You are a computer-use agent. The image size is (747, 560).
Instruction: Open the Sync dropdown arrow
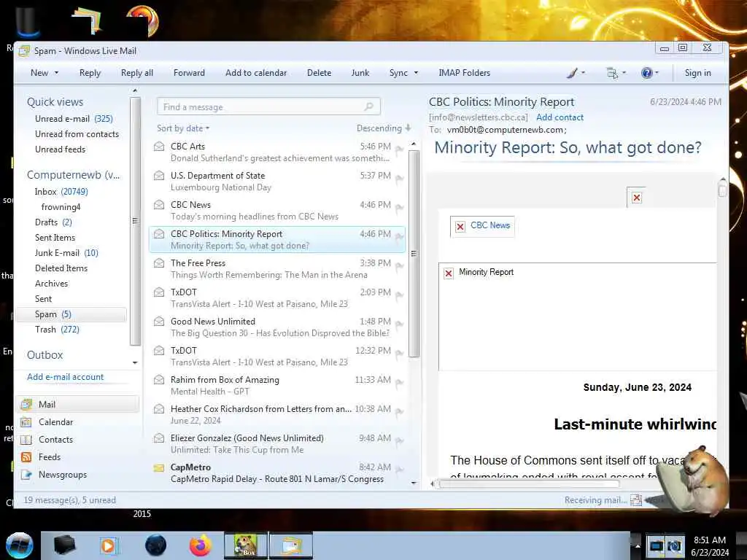tap(416, 73)
